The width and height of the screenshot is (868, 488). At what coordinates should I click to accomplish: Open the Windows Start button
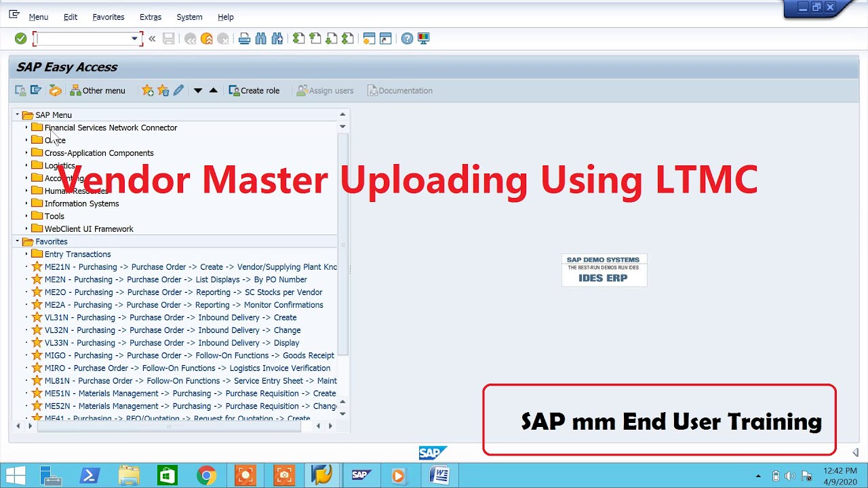[16, 476]
